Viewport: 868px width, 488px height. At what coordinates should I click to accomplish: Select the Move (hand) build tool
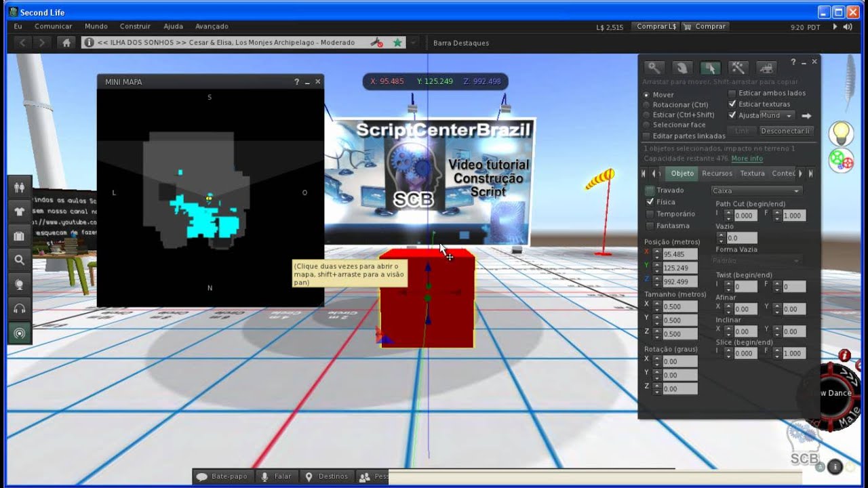682,68
